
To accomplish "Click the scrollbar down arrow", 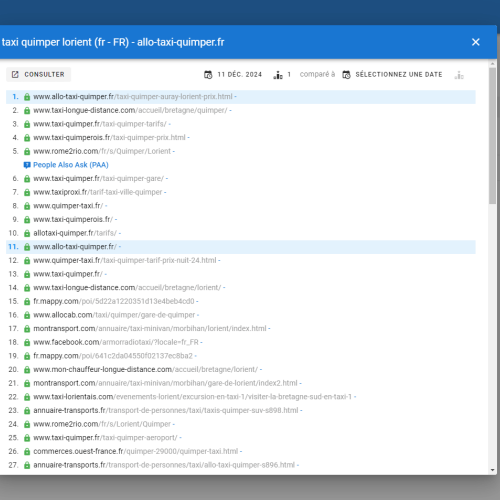I will pos(493,470).
